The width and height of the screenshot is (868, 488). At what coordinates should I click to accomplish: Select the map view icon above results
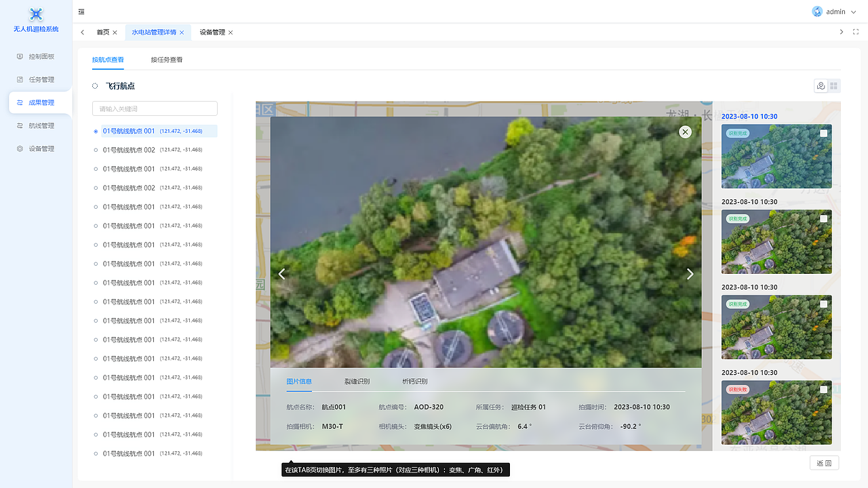821,85
